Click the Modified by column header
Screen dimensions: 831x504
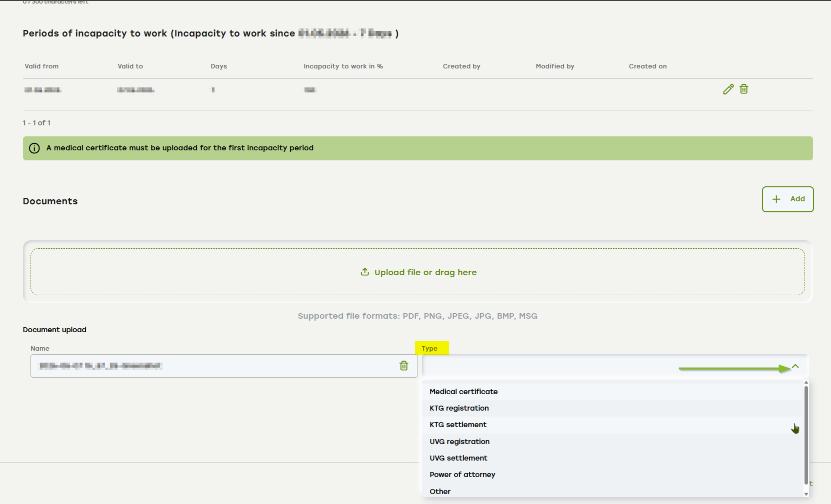tap(555, 66)
